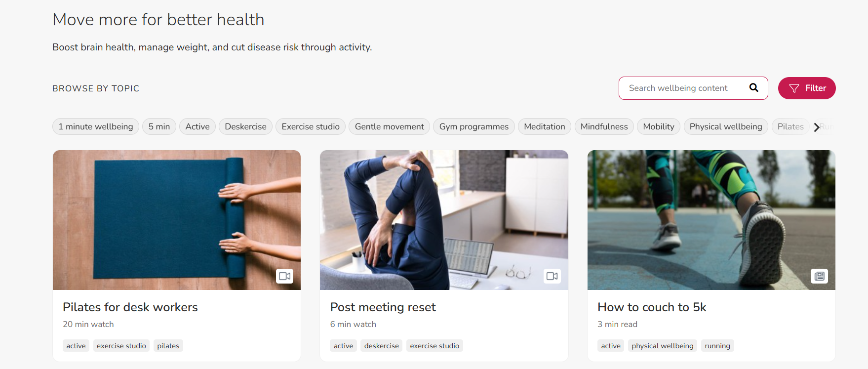Open the Pilates for desk workers title
The image size is (868, 369).
click(130, 307)
